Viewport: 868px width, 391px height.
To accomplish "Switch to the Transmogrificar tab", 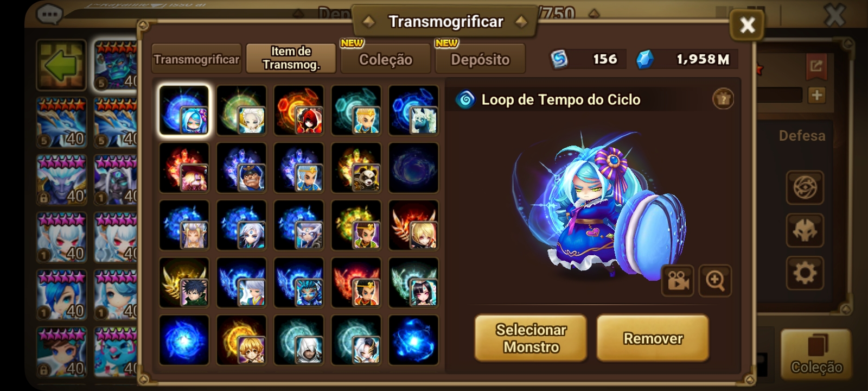I will 196,59.
